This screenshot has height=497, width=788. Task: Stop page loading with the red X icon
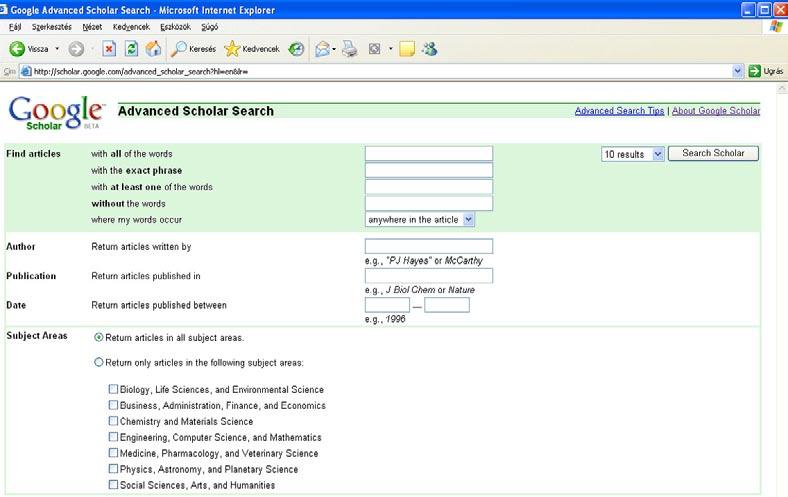109,49
